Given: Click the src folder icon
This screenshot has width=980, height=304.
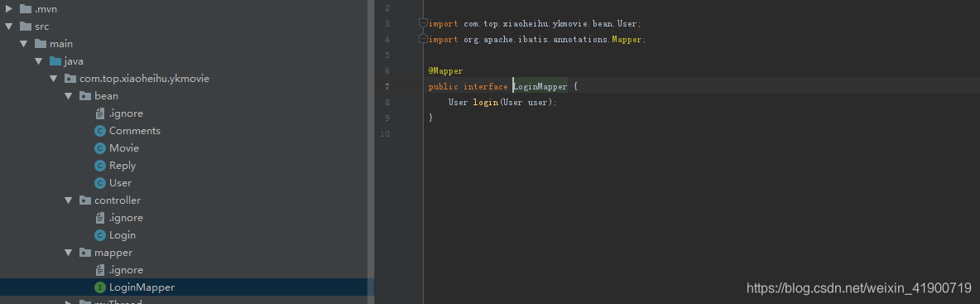Looking at the screenshot, I should pos(25,27).
